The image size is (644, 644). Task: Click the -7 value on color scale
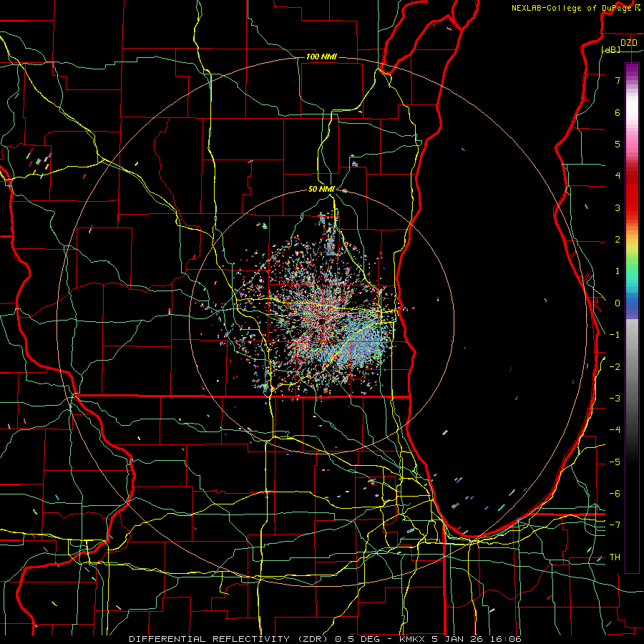pyautogui.click(x=615, y=525)
